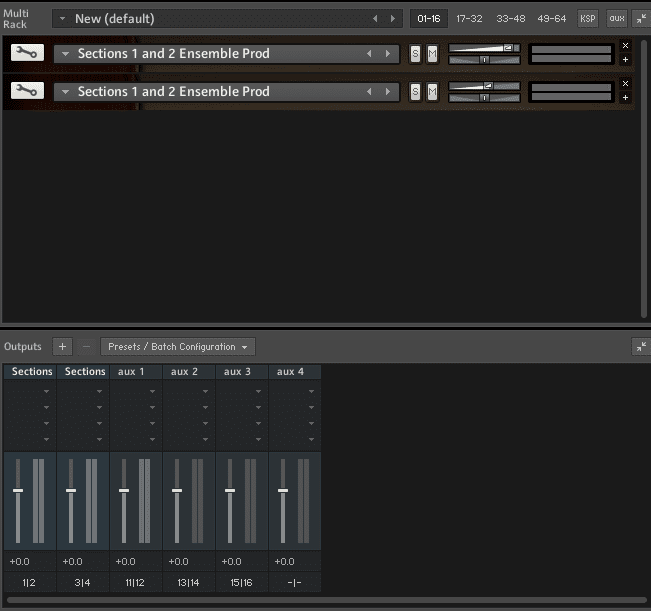Switch to the 17-32 instrument page
Viewport: 651px width, 611px height.
pyautogui.click(x=468, y=19)
